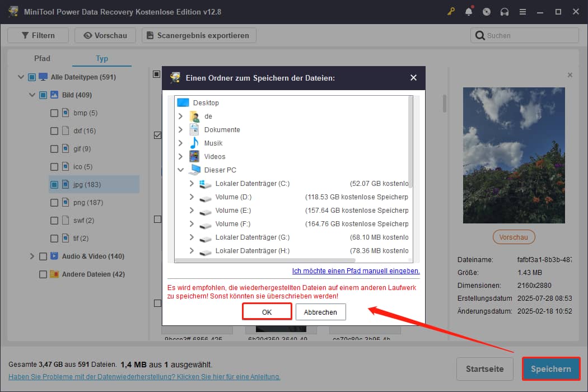
Task: Open the Filtern filter tool
Action: pos(38,35)
